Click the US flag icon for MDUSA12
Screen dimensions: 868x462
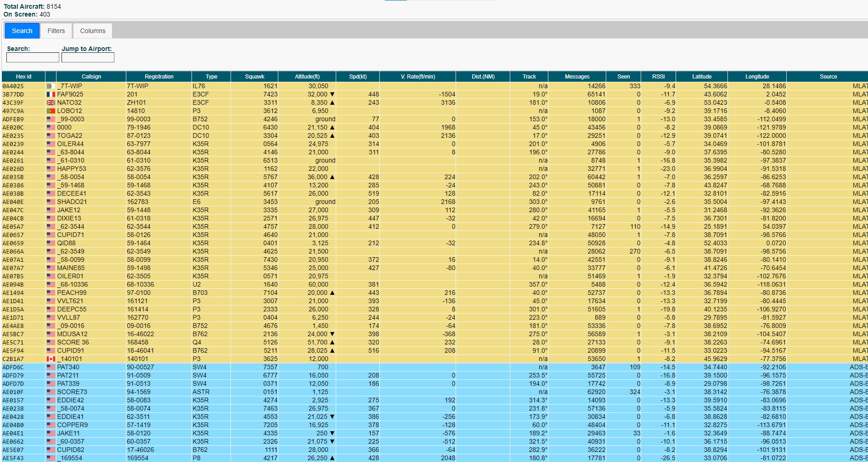point(51,334)
